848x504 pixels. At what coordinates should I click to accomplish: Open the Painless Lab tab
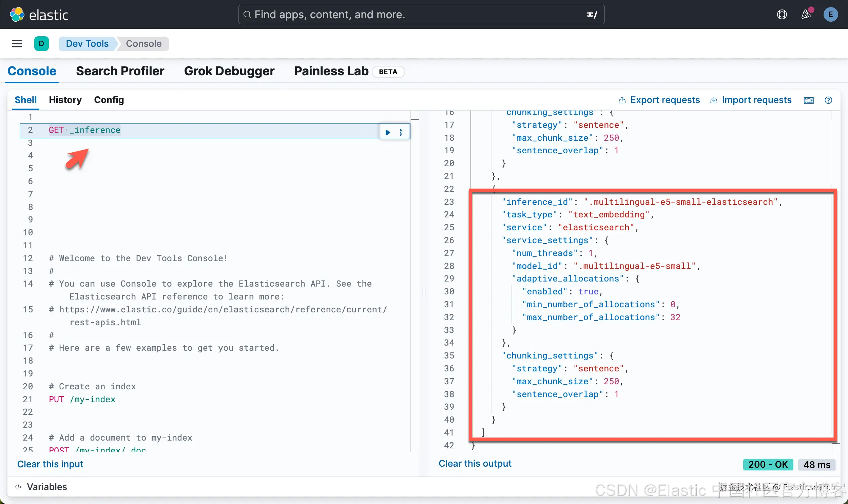coord(331,71)
